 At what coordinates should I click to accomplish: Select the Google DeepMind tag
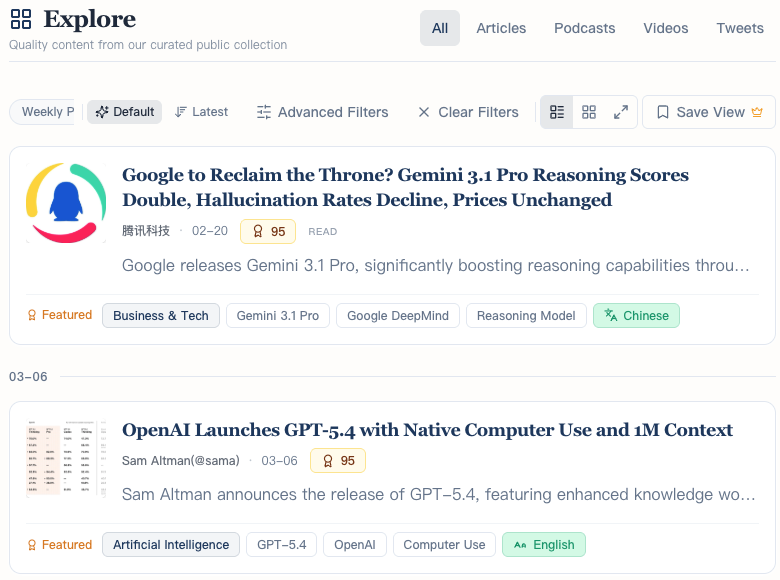click(x=398, y=315)
